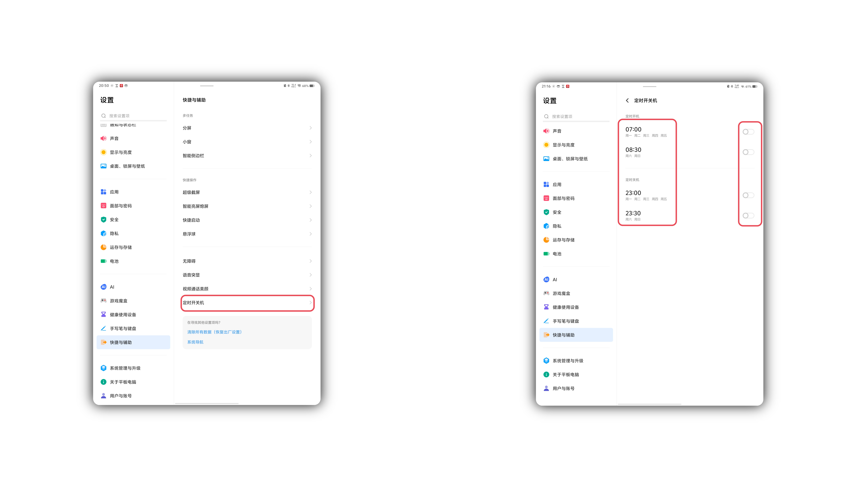Click the Privacy icon in left tablet sidebar
This screenshot has height=488, width=868.
point(103,233)
